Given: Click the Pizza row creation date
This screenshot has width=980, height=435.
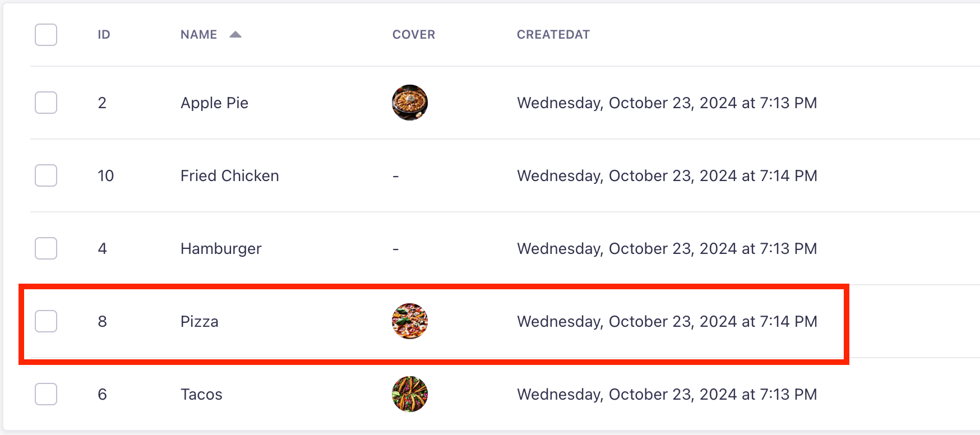Looking at the screenshot, I should click(667, 322).
